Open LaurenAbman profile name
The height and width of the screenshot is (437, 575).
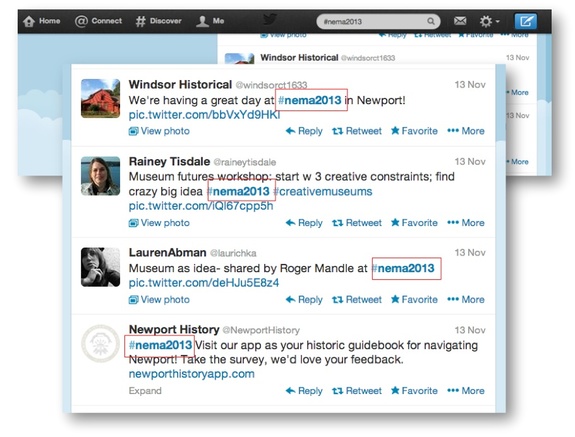(x=168, y=253)
